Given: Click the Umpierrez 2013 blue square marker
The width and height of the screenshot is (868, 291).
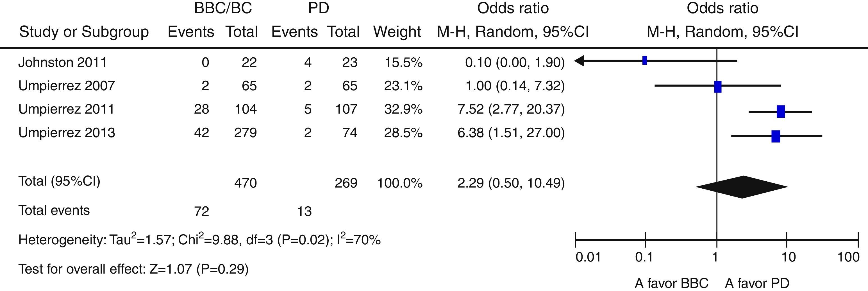Looking at the screenshot, I should tap(776, 136).
